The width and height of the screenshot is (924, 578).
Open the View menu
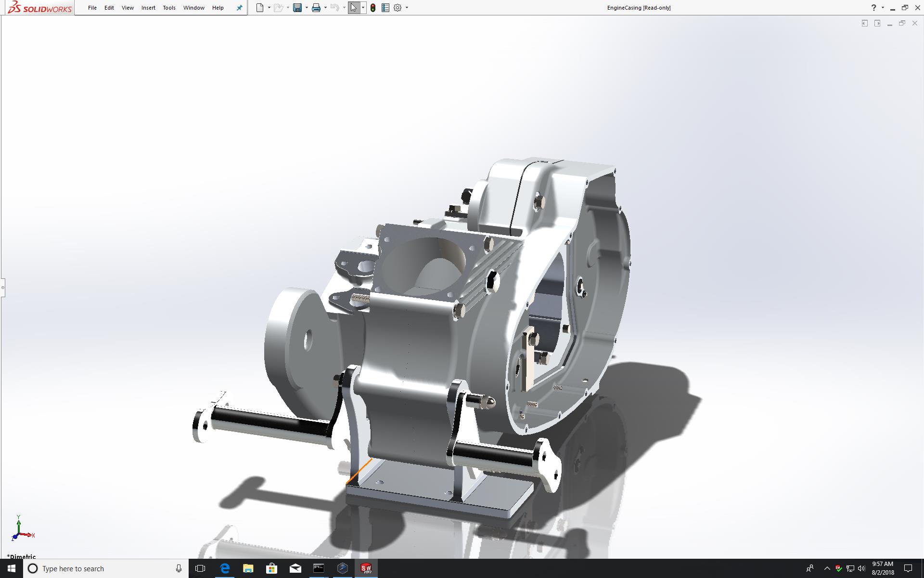[x=128, y=8]
